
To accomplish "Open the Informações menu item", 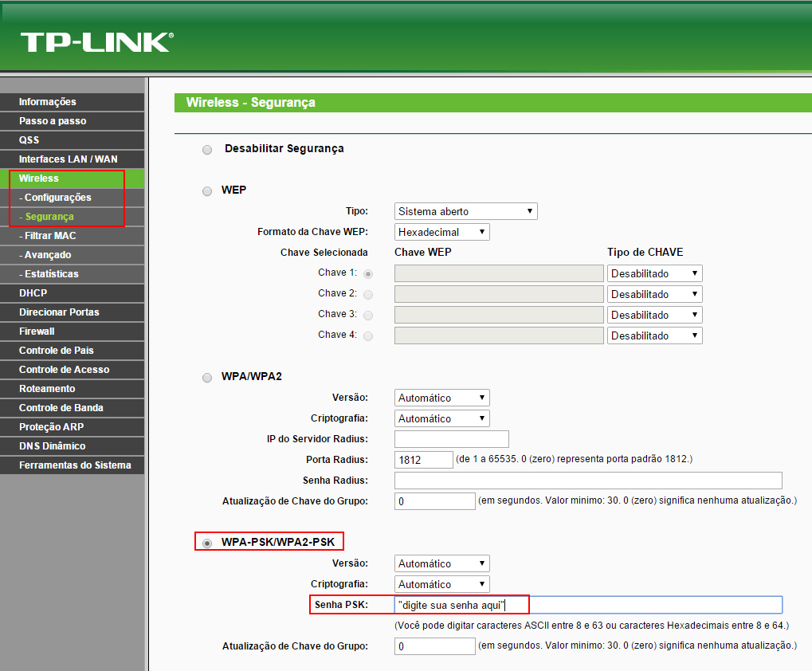I will click(72, 102).
